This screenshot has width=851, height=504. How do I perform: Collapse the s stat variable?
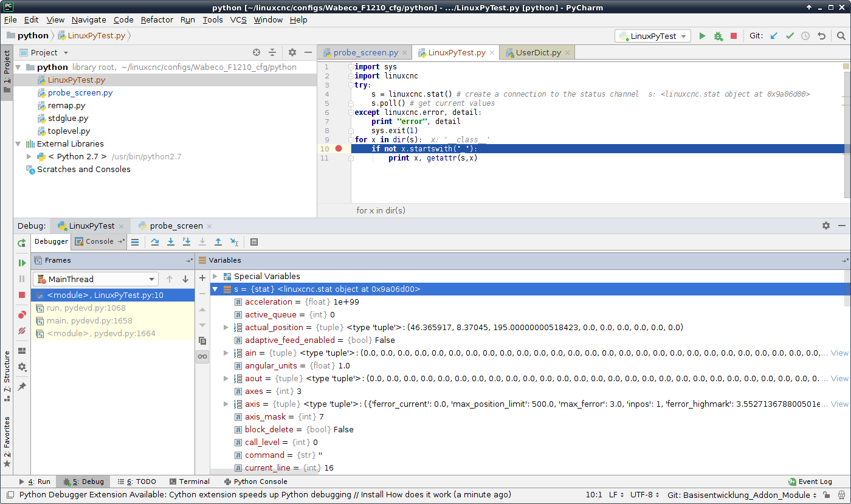[x=215, y=289]
